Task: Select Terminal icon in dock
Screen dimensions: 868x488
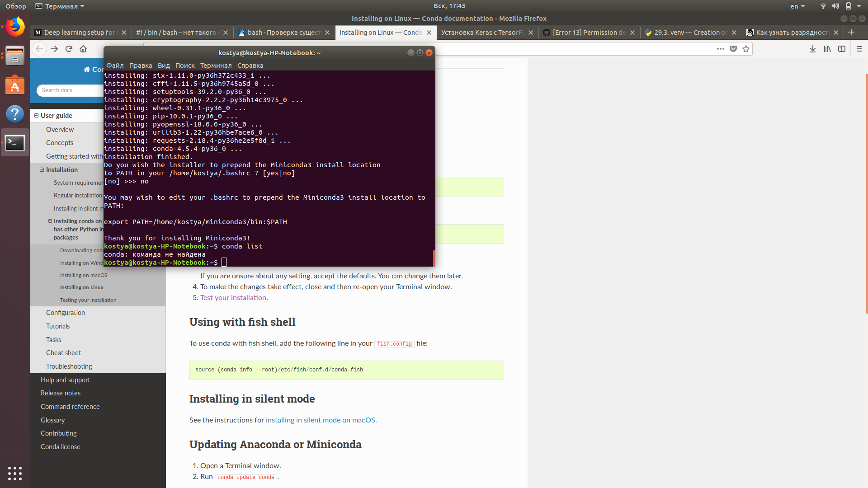Action: click(15, 143)
